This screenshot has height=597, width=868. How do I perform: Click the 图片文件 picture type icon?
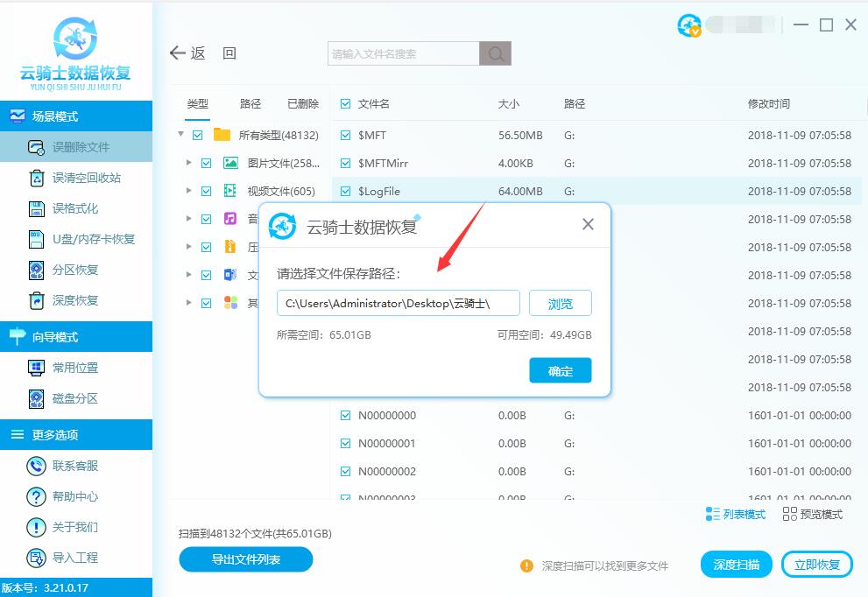(231, 163)
